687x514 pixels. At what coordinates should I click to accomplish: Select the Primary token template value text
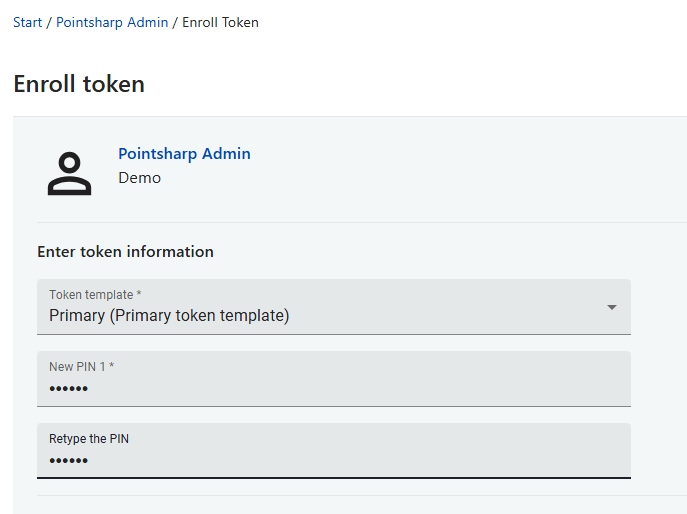169,316
